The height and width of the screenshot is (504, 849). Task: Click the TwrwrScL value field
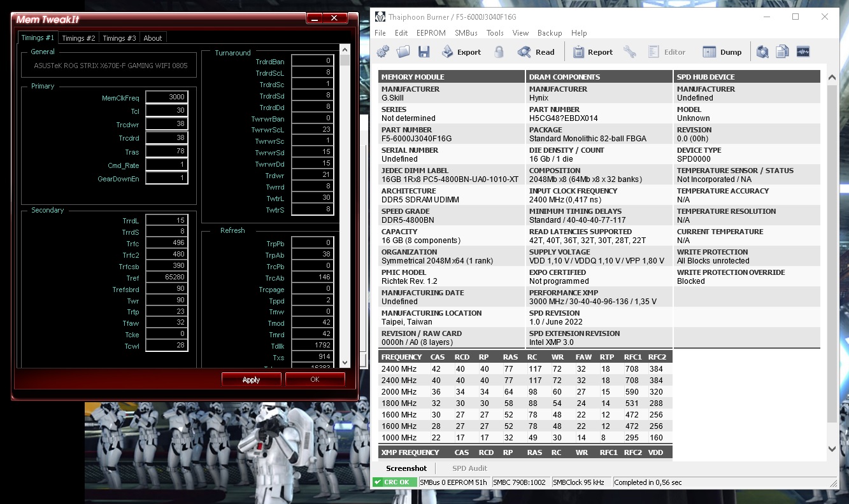(x=313, y=129)
